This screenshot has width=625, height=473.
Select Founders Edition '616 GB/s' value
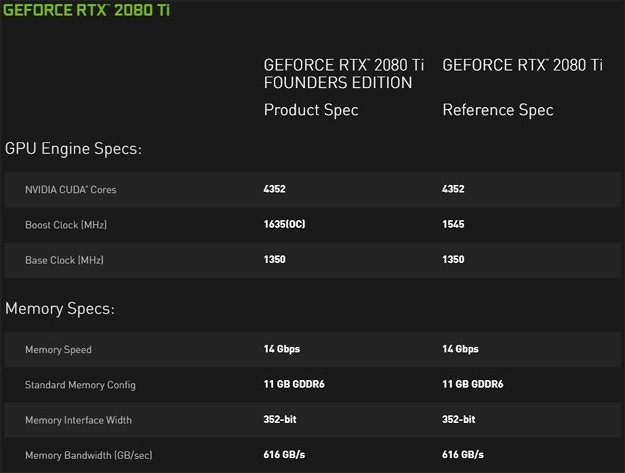284,455
